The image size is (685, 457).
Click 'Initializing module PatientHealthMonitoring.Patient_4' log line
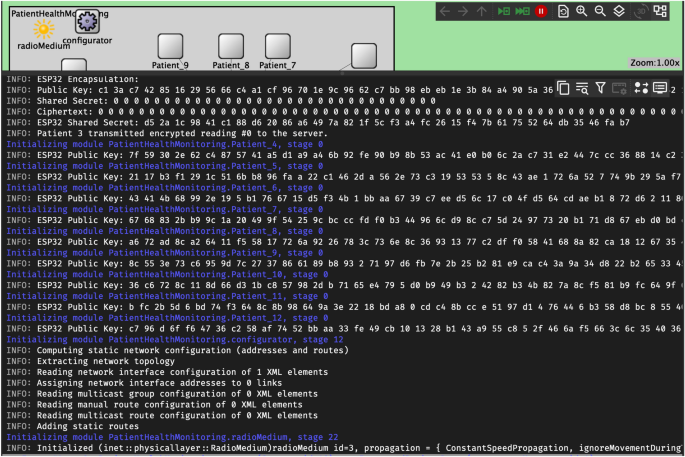click(x=165, y=144)
